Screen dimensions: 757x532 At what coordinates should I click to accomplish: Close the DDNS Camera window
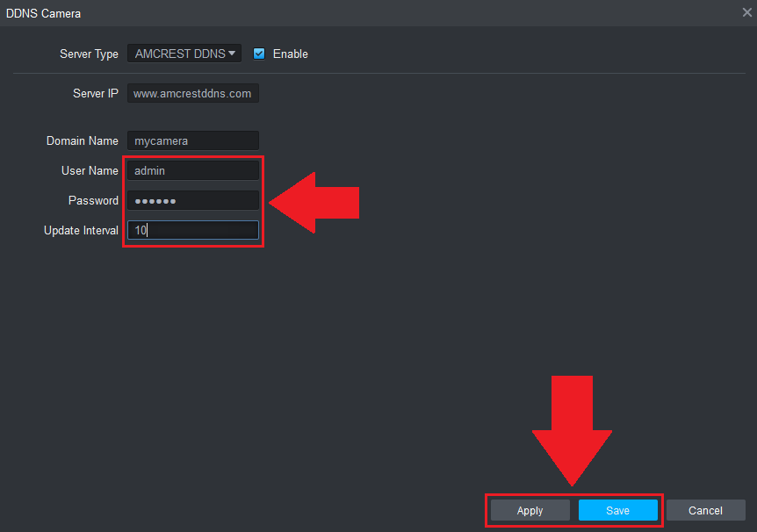click(x=746, y=13)
